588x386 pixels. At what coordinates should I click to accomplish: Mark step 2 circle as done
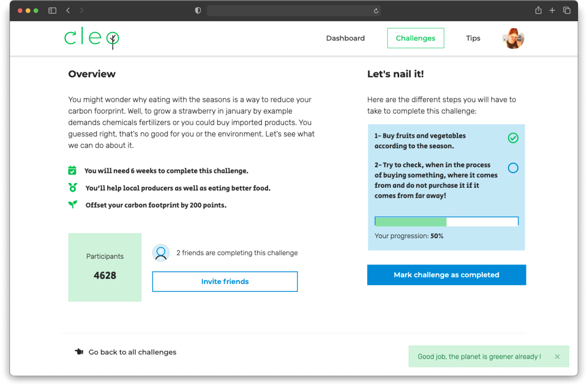513,168
